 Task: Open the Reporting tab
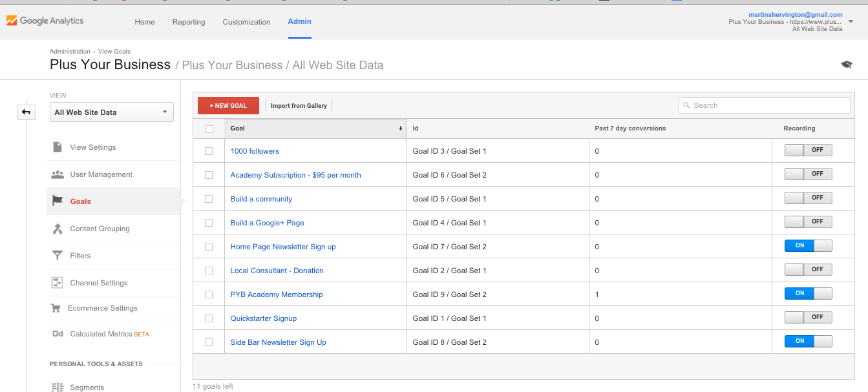[189, 22]
